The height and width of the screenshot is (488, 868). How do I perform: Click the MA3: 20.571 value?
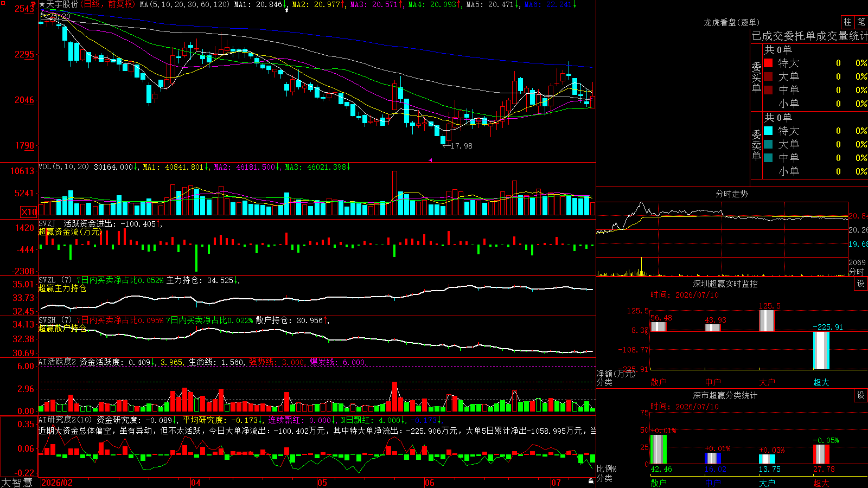[x=374, y=4]
